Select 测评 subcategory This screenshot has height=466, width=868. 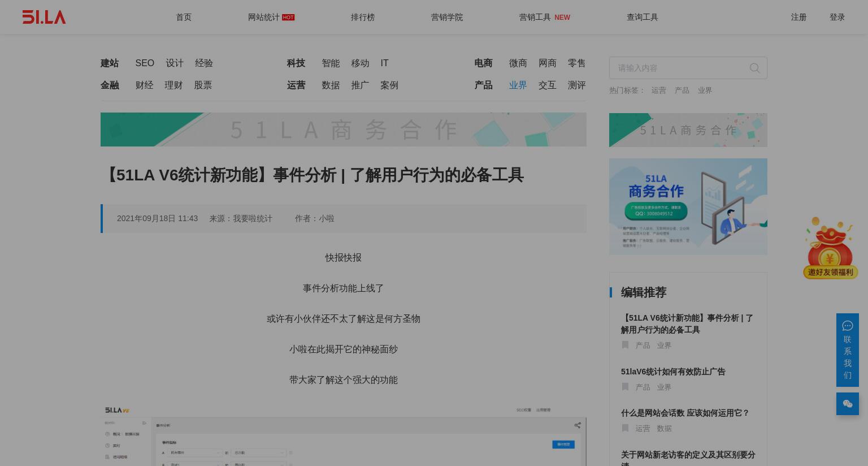[x=577, y=85]
